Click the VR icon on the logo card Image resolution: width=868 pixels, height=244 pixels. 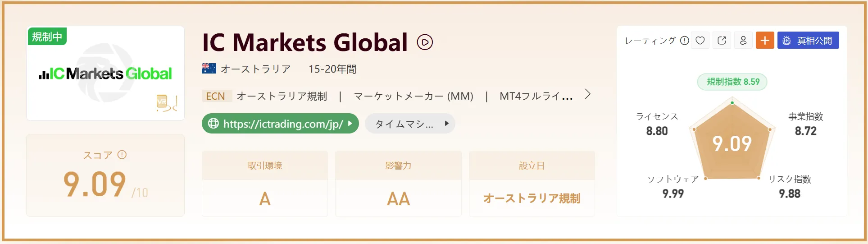162,101
